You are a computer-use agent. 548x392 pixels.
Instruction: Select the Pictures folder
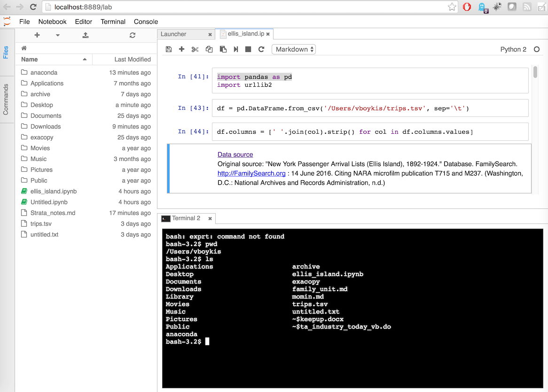click(x=86, y=169)
